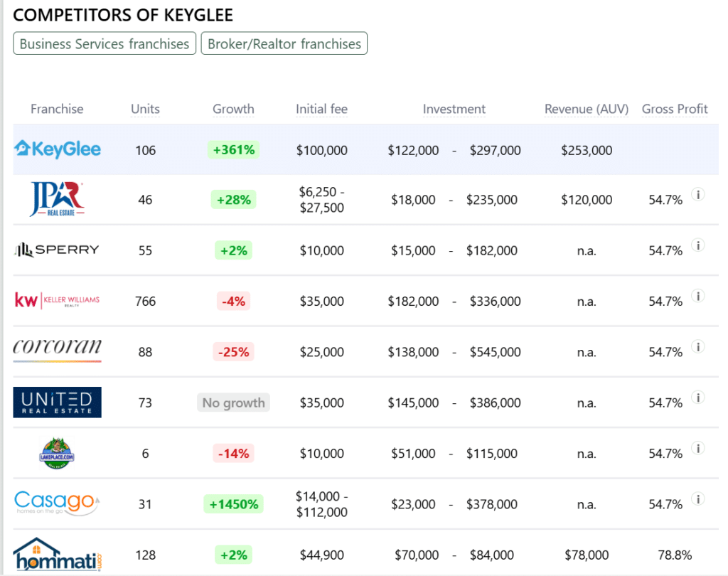Click Casago's +1450% growth badge
The height and width of the screenshot is (576, 728).
(233, 504)
